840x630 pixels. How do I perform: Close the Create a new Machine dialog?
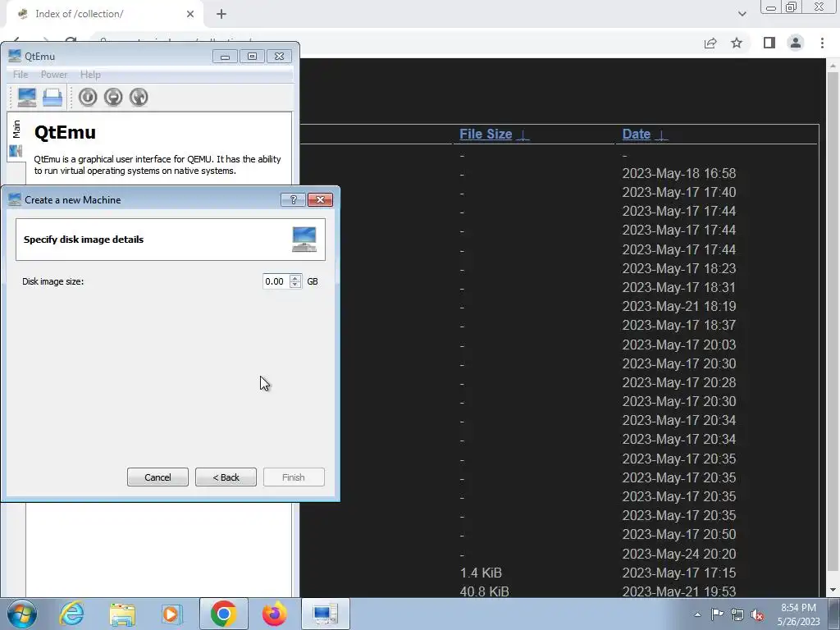pos(321,200)
